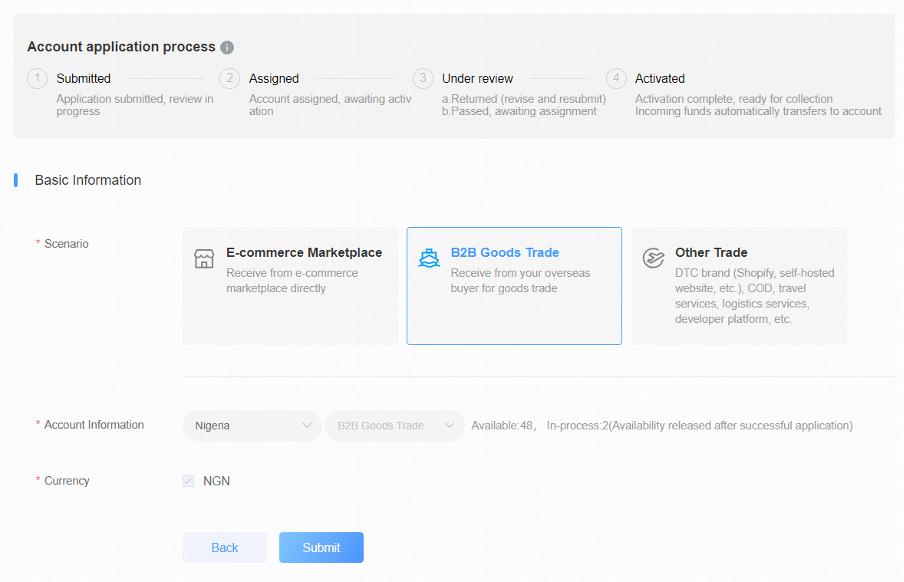Click step 3 Under review circle icon

point(423,78)
